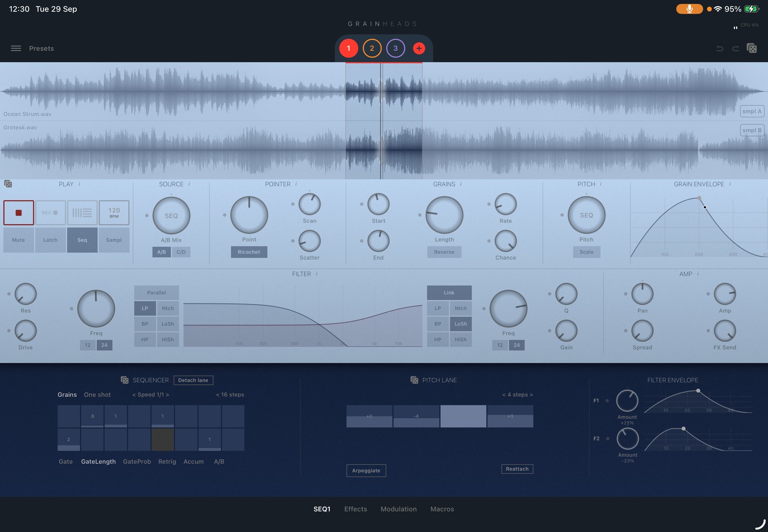Click the 120 BPM tempo field
The width and height of the screenshot is (768, 532).
pos(114,213)
